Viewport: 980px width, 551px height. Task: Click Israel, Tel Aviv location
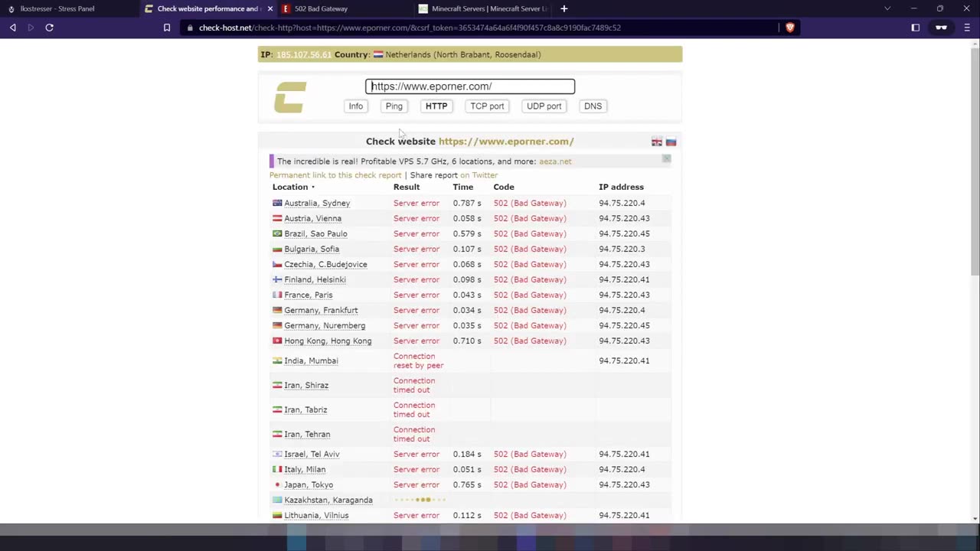pos(312,454)
